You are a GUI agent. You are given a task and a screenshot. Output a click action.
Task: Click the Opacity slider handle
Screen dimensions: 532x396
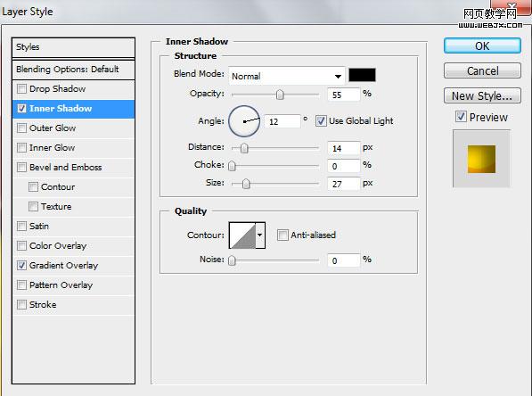point(280,95)
